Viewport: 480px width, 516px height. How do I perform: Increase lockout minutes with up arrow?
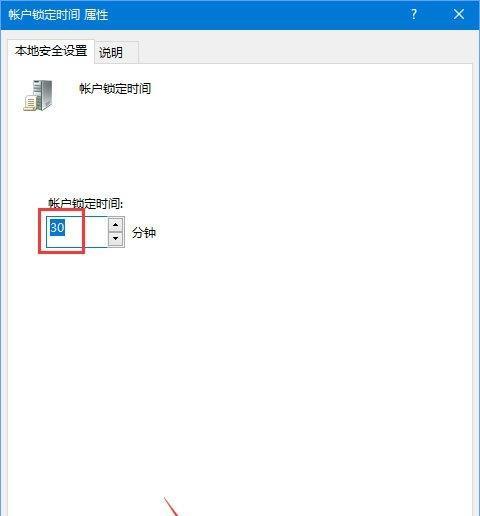[116, 224]
